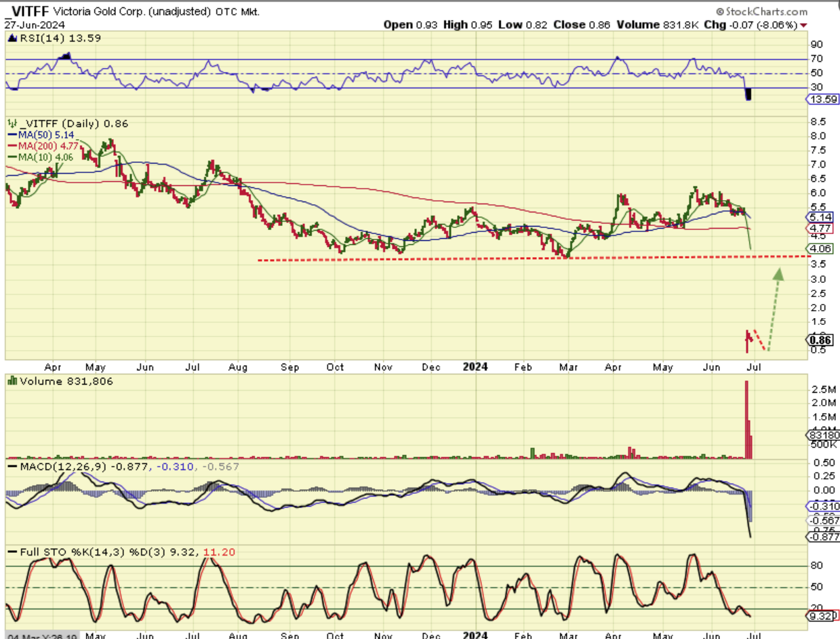Screen dimensions: 840x639
Task: Click the Full STO legend icon
Action: (12, 552)
